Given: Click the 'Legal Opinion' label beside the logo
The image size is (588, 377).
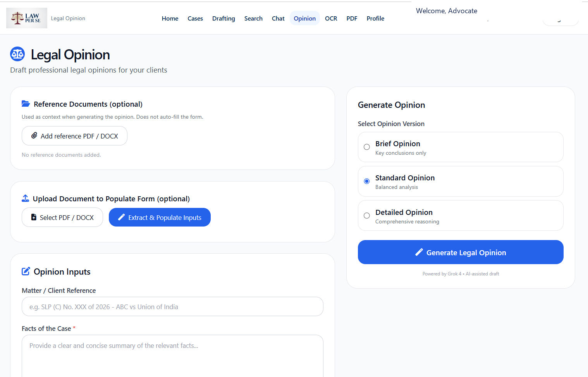Looking at the screenshot, I should pos(68,18).
